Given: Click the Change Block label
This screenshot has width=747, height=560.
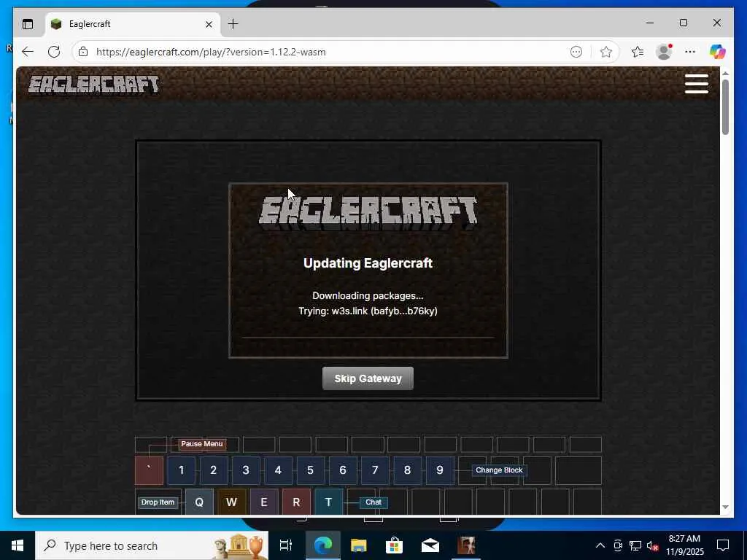Looking at the screenshot, I should click(499, 470).
